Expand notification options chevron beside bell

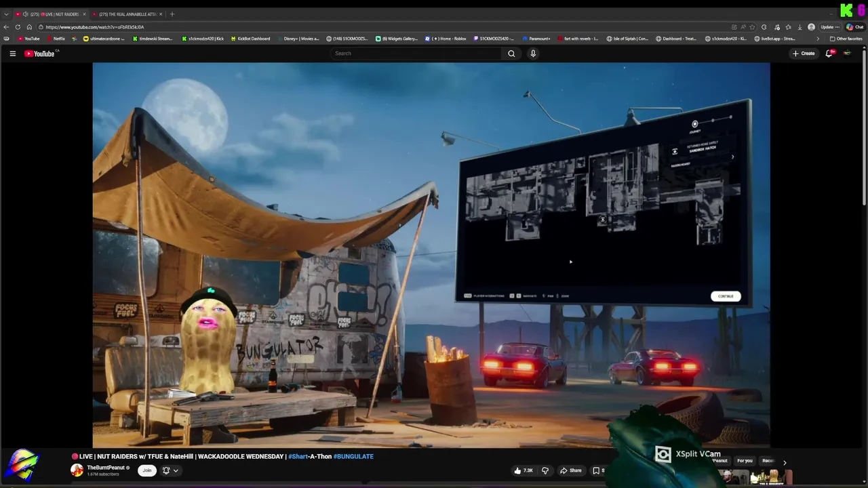[x=176, y=470]
